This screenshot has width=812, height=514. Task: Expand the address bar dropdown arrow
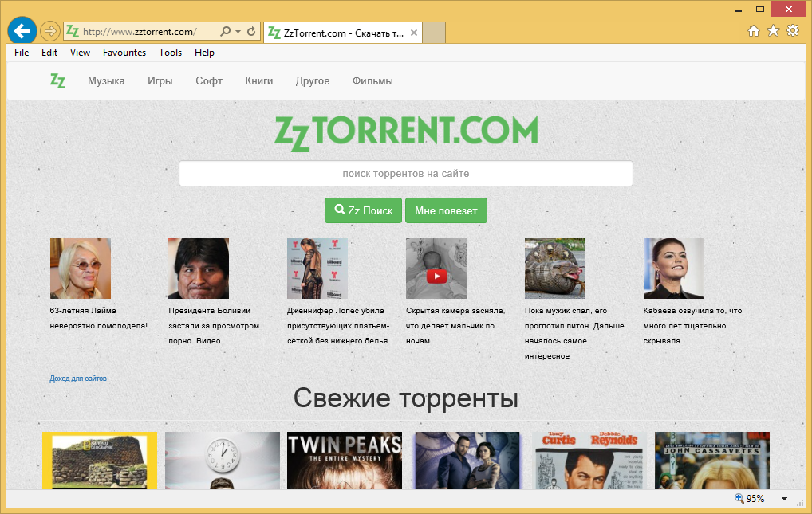pos(238,32)
